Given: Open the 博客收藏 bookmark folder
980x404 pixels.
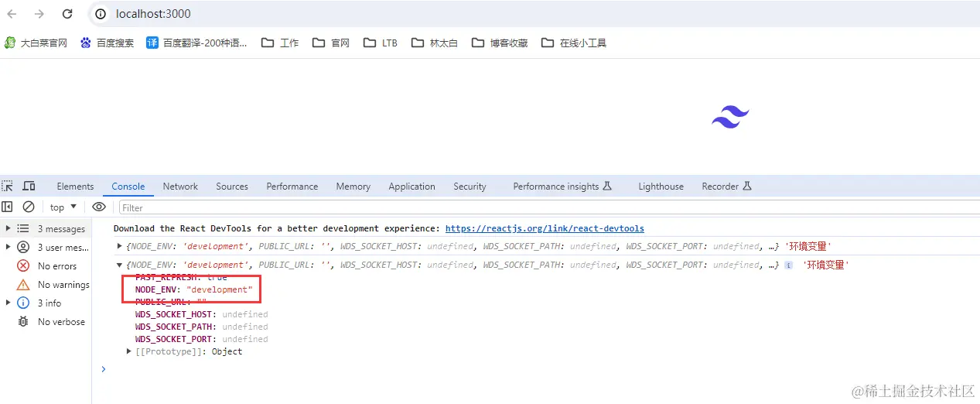Looking at the screenshot, I should [x=500, y=43].
